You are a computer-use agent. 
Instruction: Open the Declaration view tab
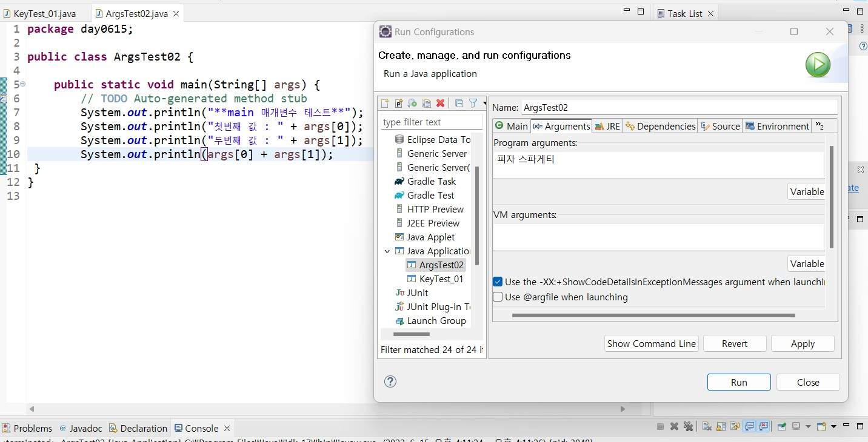138,428
